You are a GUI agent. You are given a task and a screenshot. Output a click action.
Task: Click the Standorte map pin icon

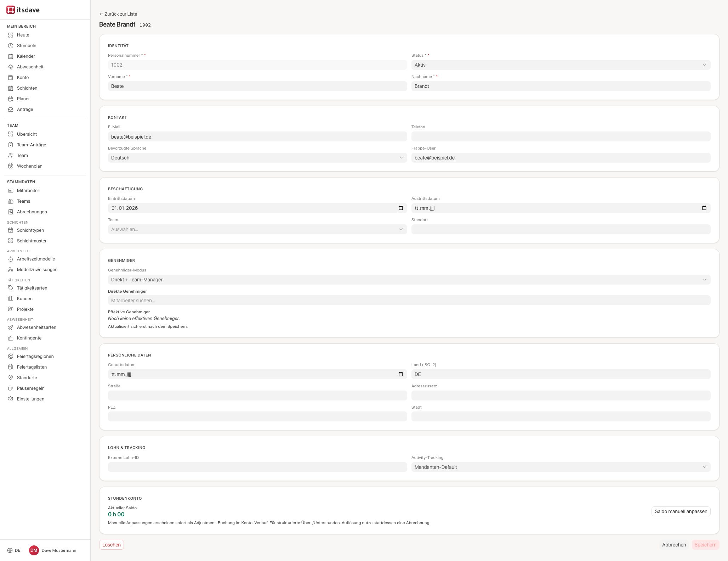(11, 378)
